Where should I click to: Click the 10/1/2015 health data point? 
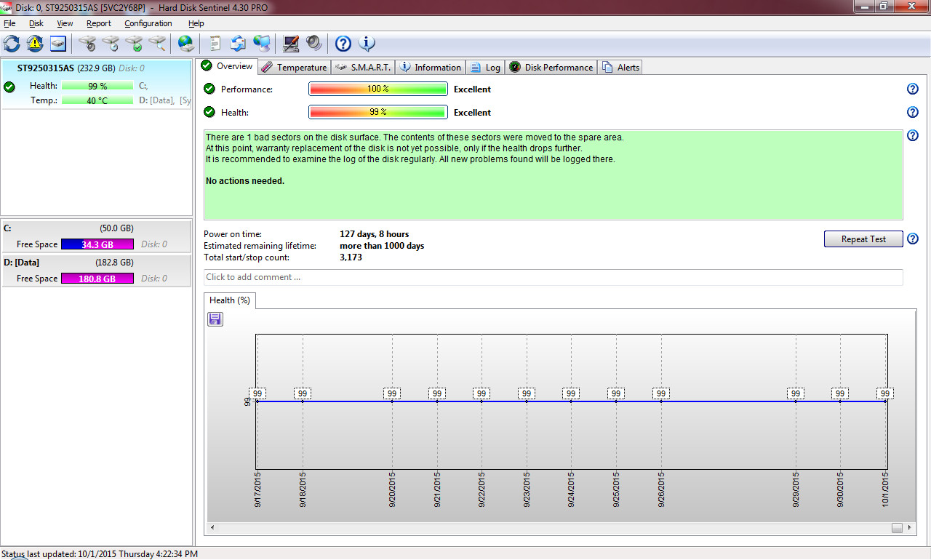[885, 393]
